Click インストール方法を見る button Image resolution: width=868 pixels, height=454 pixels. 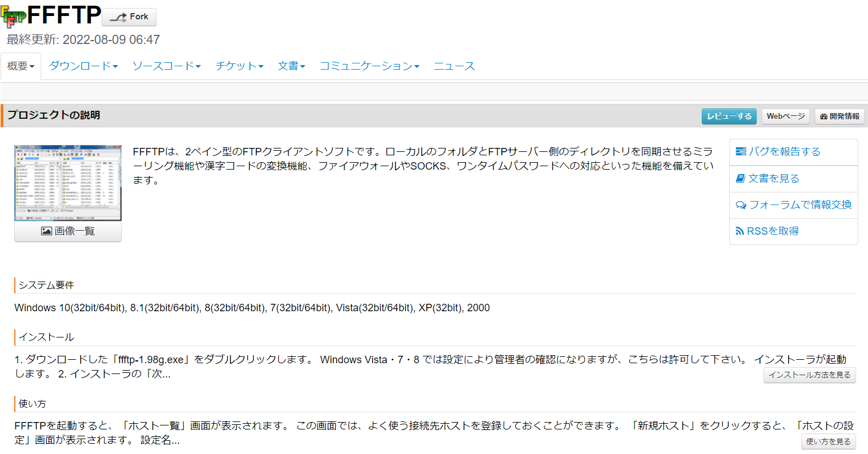tap(810, 375)
